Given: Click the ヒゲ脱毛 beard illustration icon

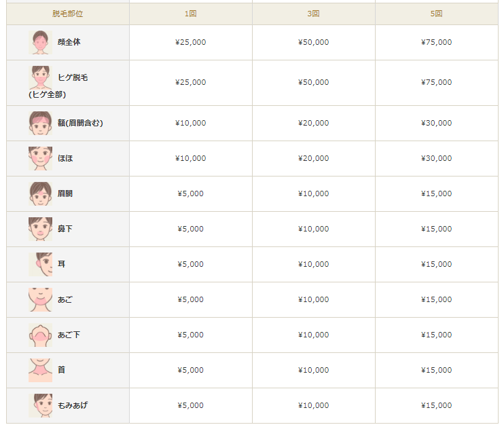Looking at the screenshot, I should (40, 77).
